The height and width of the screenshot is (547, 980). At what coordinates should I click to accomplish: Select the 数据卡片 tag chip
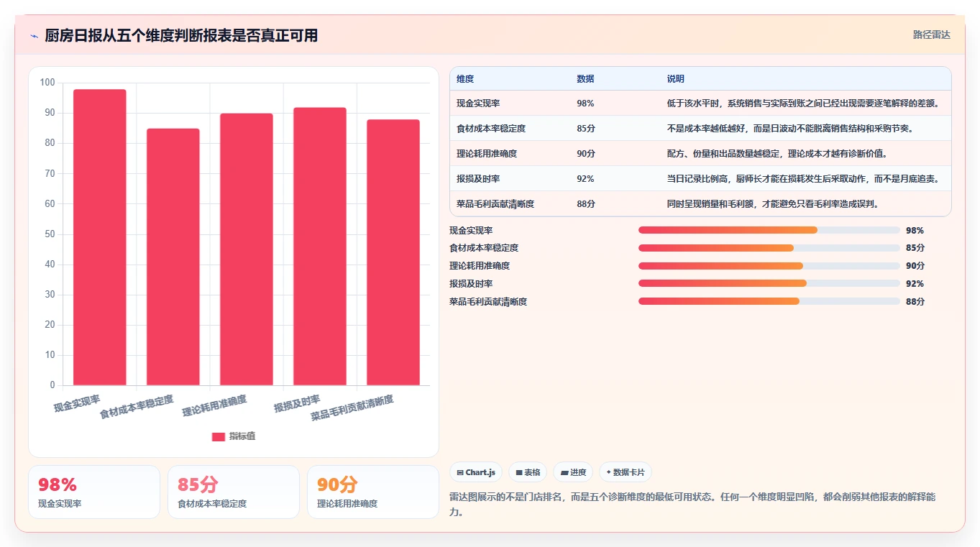(626, 472)
